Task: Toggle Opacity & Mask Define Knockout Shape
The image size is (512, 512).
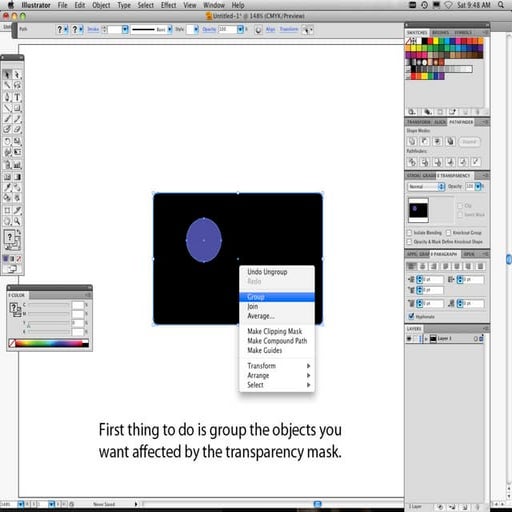Action: (409, 241)
